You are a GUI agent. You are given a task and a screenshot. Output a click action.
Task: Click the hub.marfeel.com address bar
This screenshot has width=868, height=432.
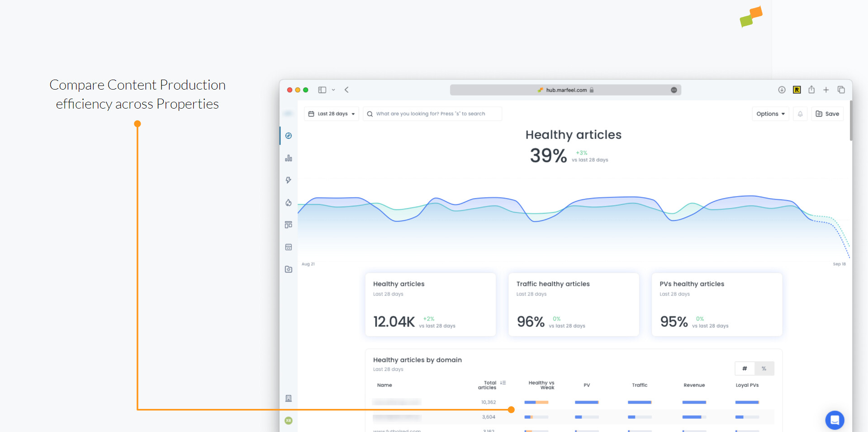[564, 90]
